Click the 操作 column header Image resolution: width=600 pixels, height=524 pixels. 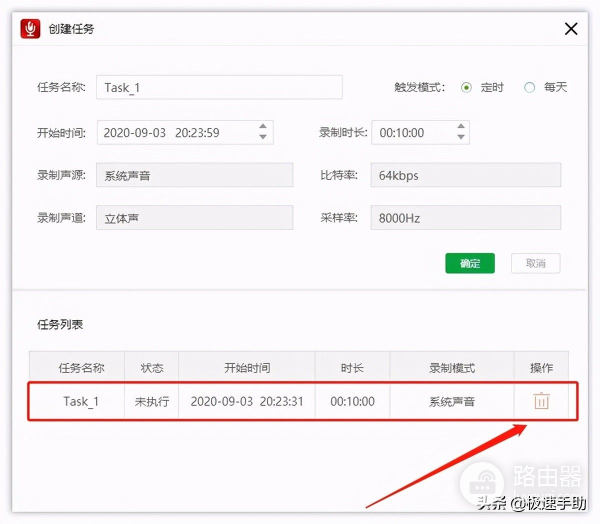pos(541,368)
